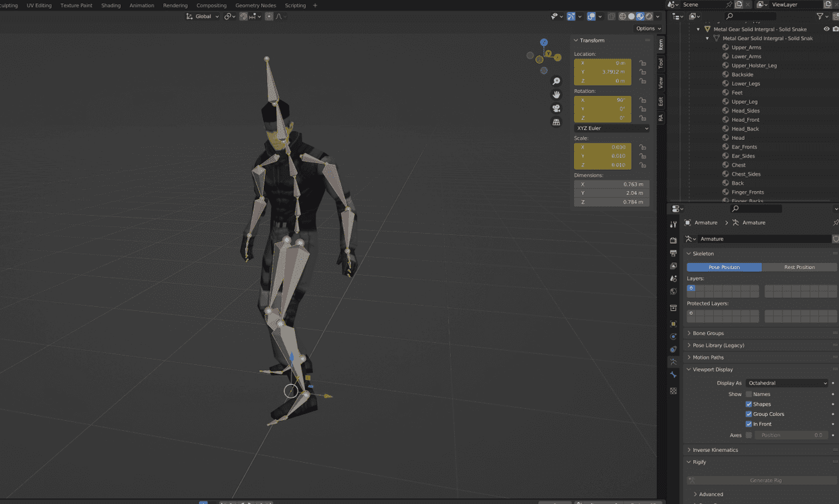Image resolution: width=839 pixels, height=504 pixels.
Task: Toggle the Rotation Z lock
Action: coord(643,118)
